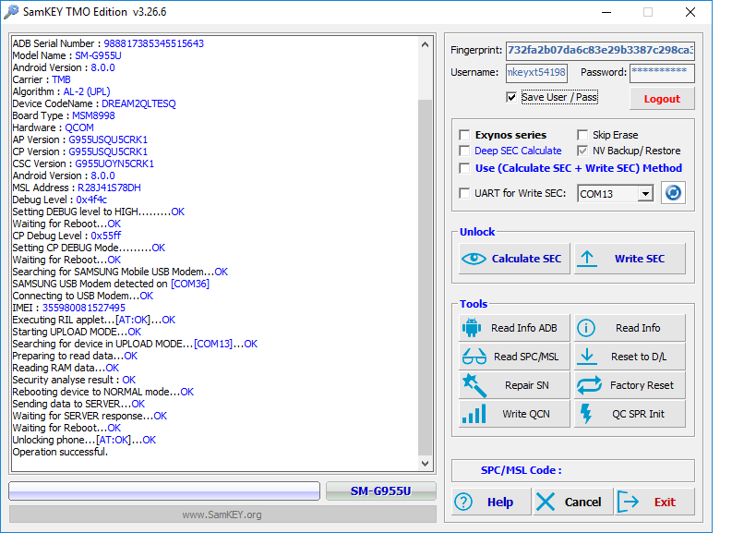Viewport: 756px width, 533px height.
Task: Click the Android robot icon for Read Info ADB
Action: [472, 328]
